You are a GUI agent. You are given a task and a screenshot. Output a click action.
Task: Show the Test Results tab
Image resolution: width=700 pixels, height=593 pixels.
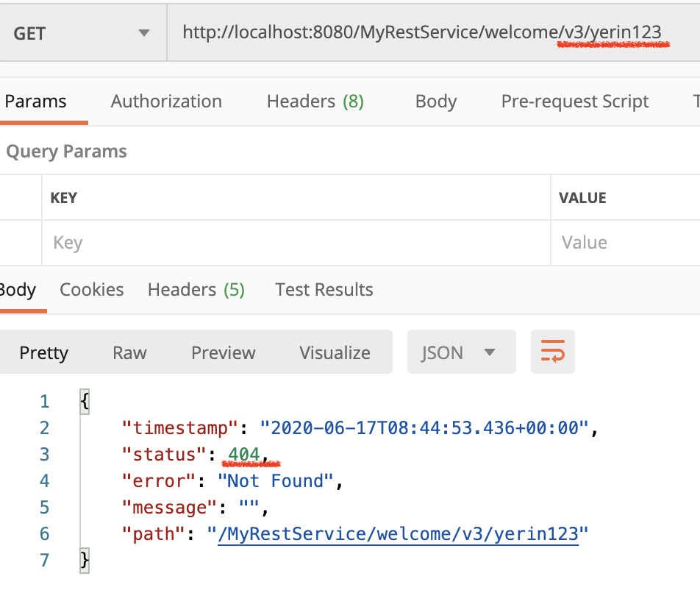tap(324, 290)
